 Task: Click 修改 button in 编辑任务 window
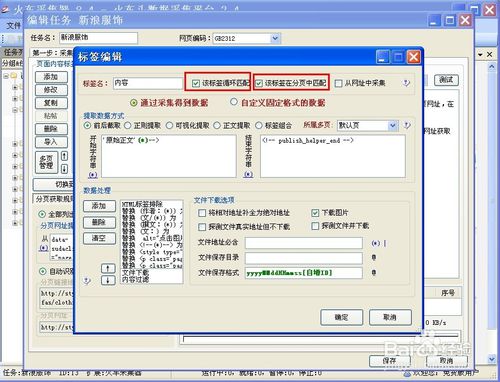[51, 90]
